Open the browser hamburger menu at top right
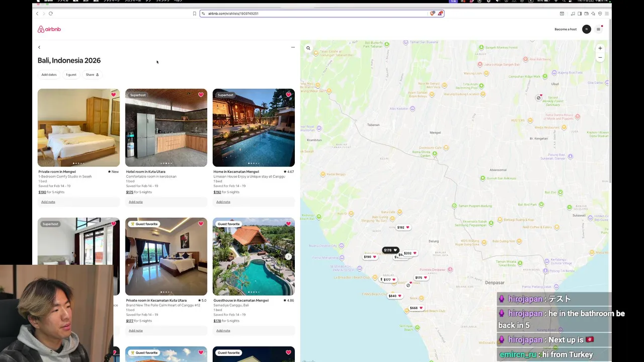This screenshot has height=362, width=644. click(x=607, y=14)
